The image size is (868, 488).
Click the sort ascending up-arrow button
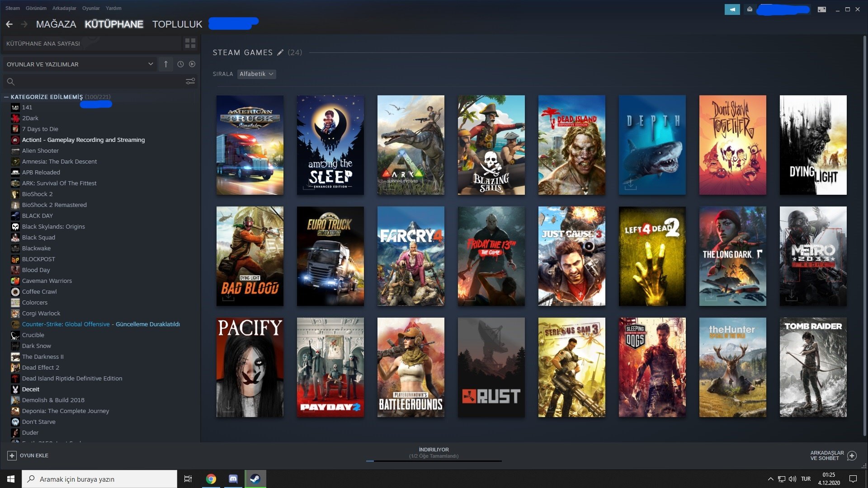point(166,64)
